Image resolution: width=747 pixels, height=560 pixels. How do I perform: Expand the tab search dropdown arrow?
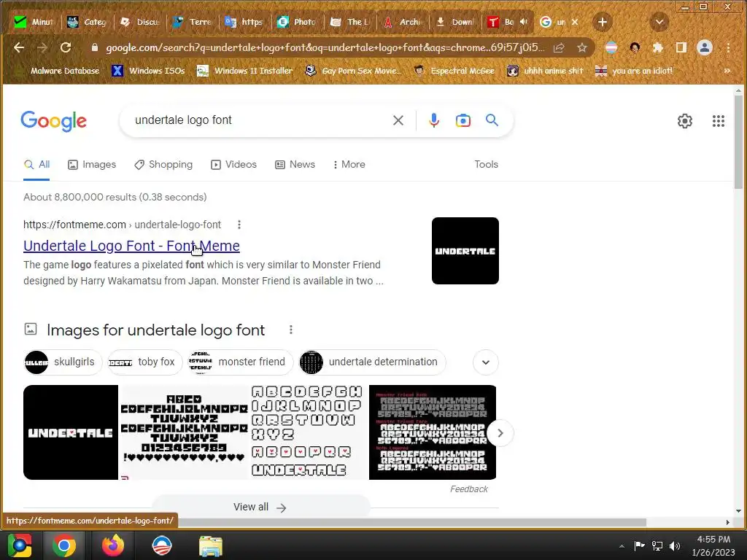tap(659, 22)
